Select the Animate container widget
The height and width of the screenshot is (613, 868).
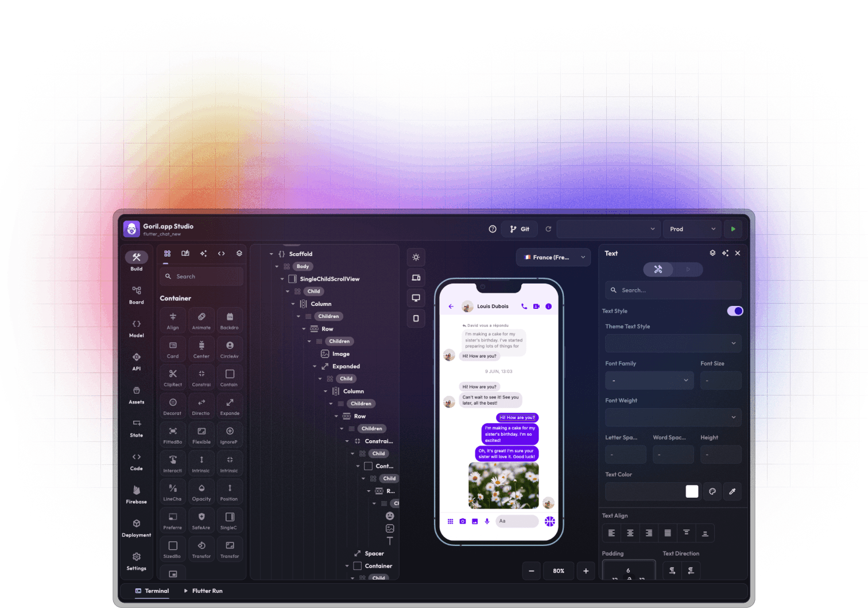click(201, 320)
